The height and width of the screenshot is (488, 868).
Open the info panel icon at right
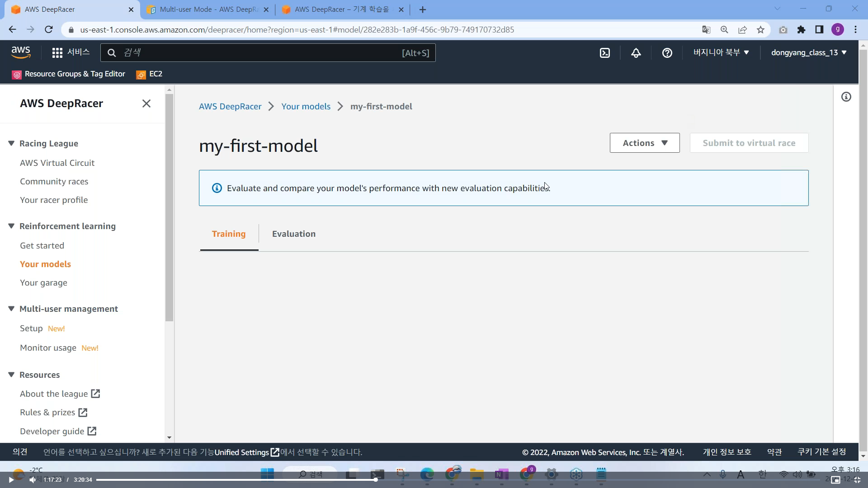(x=846, y=97)
